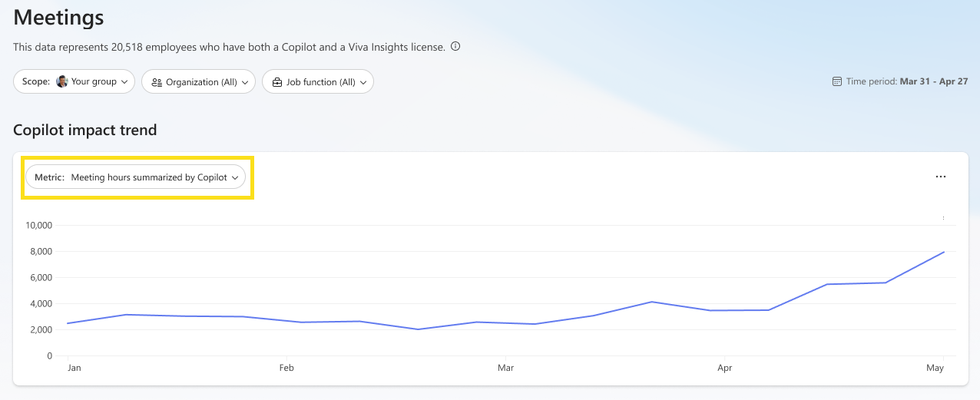The width and height of the screenshot is (980, 400).
Task: Open the Organization (All) filter
Action: 198,81
